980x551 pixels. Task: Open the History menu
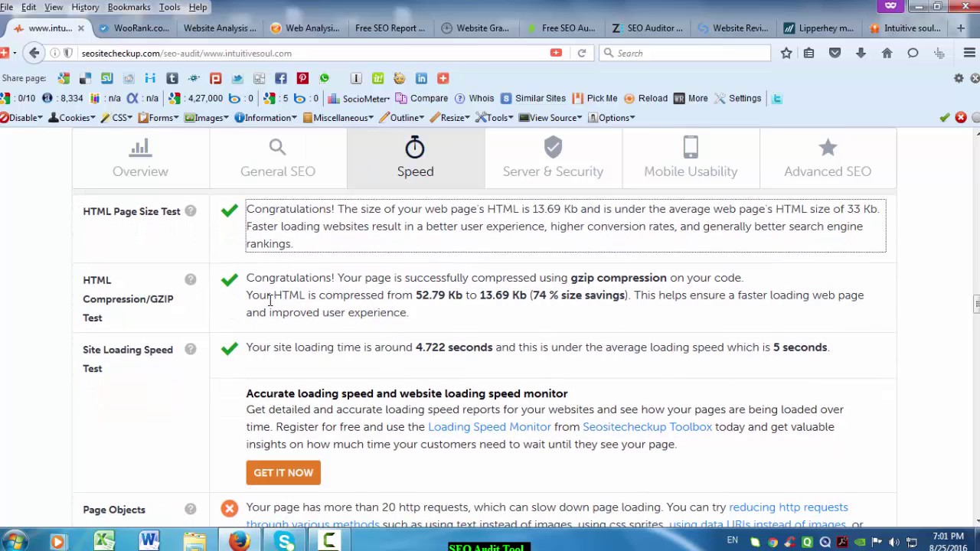pos(85,7)
